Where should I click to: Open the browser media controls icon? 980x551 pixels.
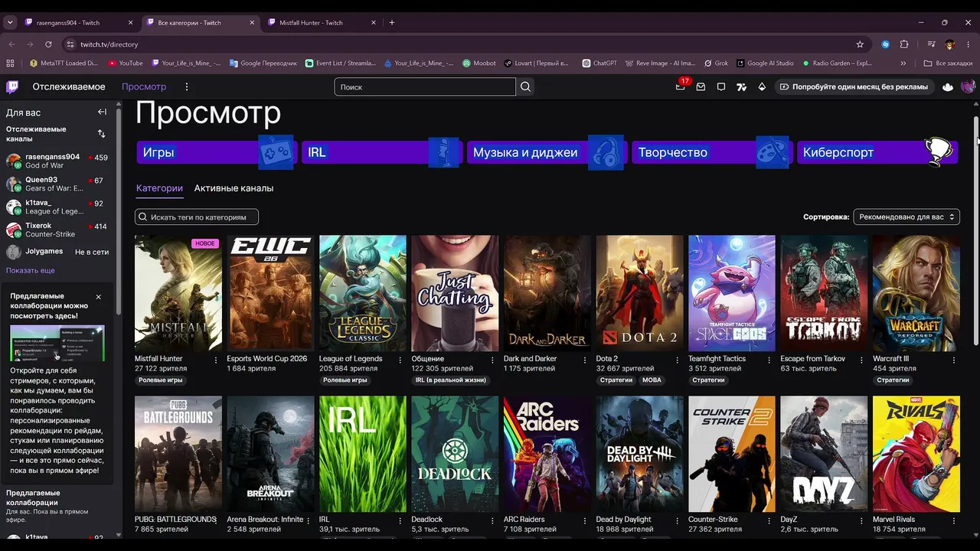[x=931, y=44]
